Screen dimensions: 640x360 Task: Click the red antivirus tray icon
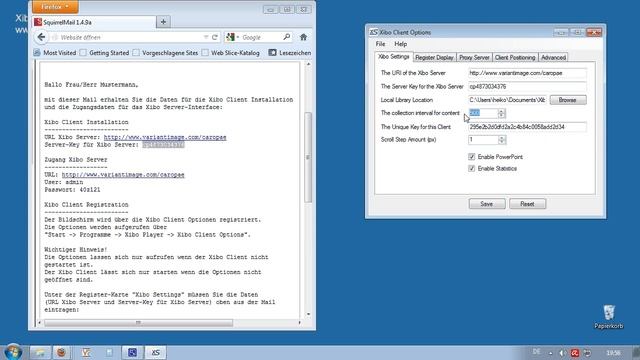point(575,353)
